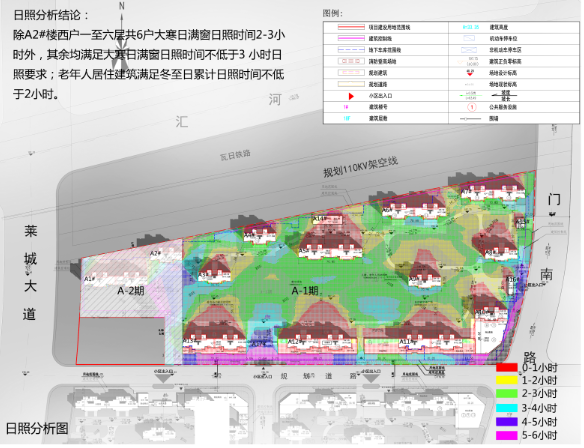Screen dimensions: 584x448
Task: Click the 2-3小时 legend label
Action: click(x=539, y=393)
